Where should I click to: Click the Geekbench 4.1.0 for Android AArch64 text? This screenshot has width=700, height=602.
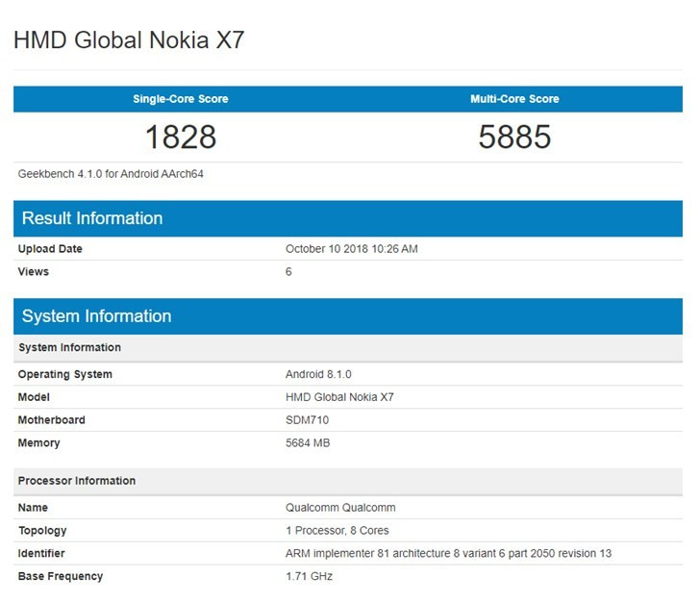tap(111, 174)
